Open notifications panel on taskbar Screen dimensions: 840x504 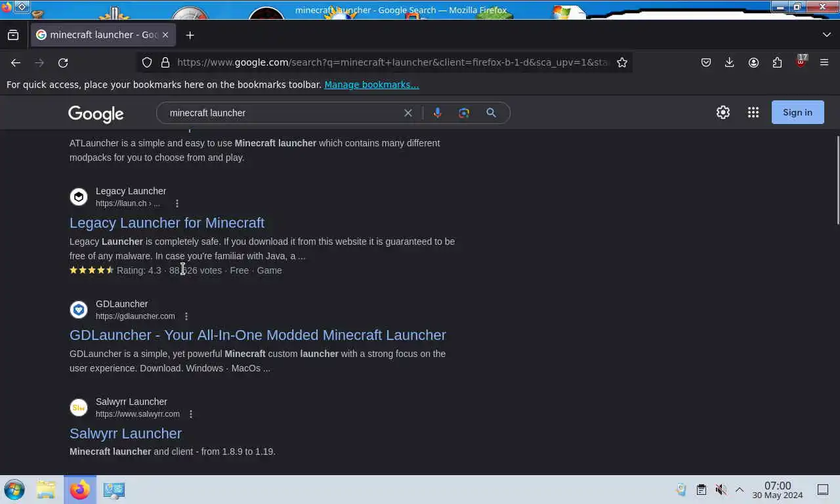(823, 490)
